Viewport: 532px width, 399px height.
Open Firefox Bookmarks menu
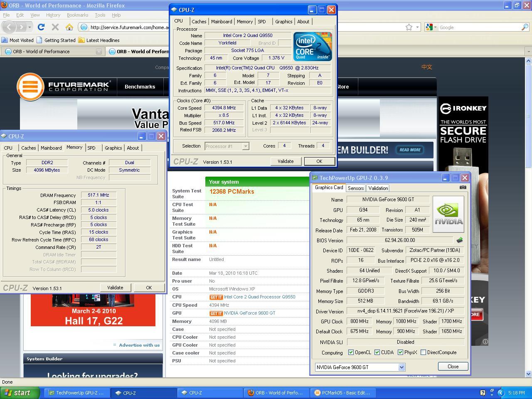coord(77,15)
